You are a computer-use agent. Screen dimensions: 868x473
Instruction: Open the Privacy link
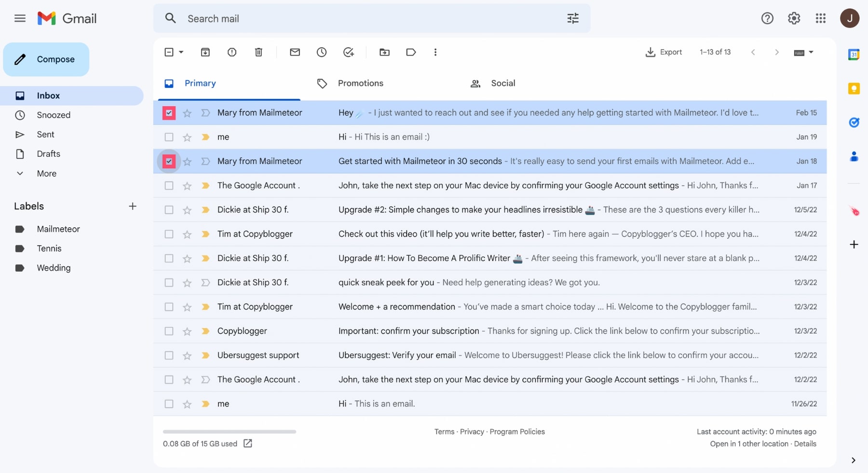point(472,431)
